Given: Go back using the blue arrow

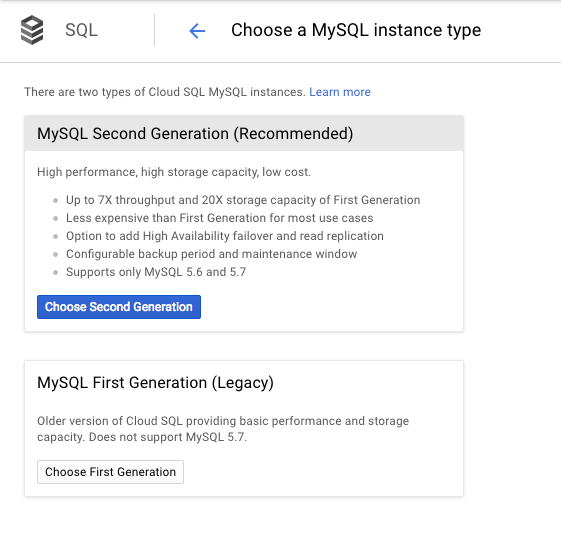Looking at the screenshot, I should tap(197, 31).
